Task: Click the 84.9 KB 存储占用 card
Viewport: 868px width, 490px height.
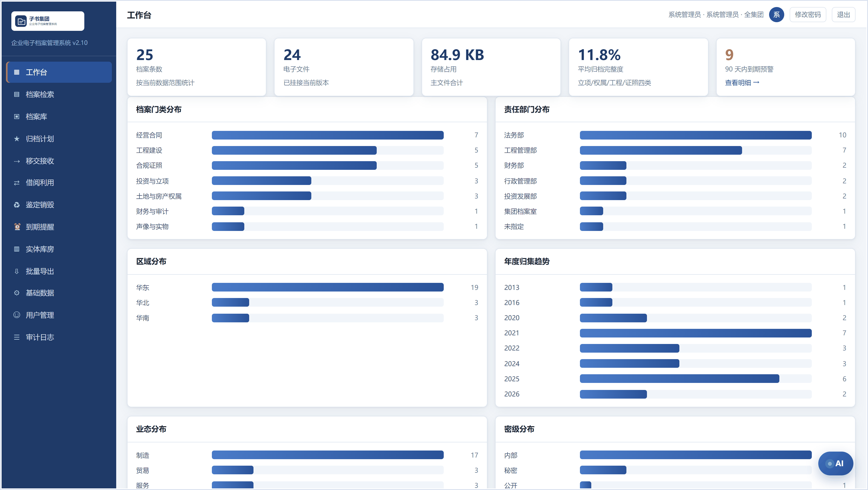Action: point(491,67)
